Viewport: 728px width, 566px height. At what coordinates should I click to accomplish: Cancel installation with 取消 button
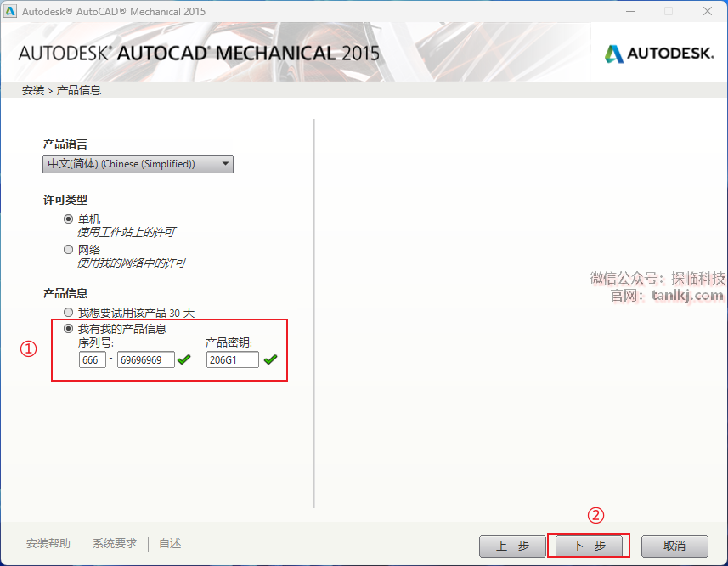point(674,546)
